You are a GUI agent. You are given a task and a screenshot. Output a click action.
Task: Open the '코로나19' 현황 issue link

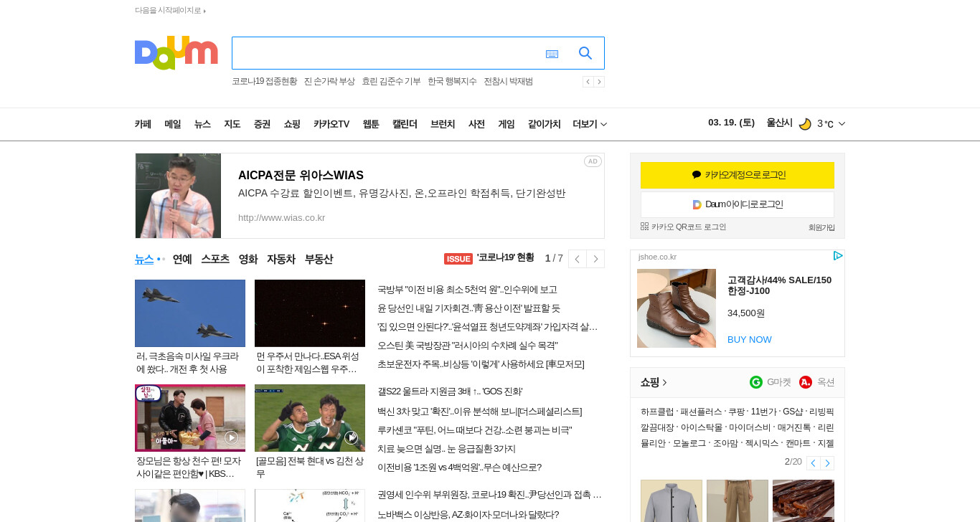(506, 257)
